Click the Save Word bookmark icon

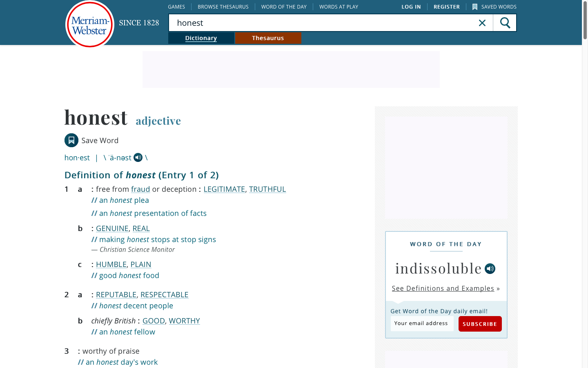[x=71, y=140]
